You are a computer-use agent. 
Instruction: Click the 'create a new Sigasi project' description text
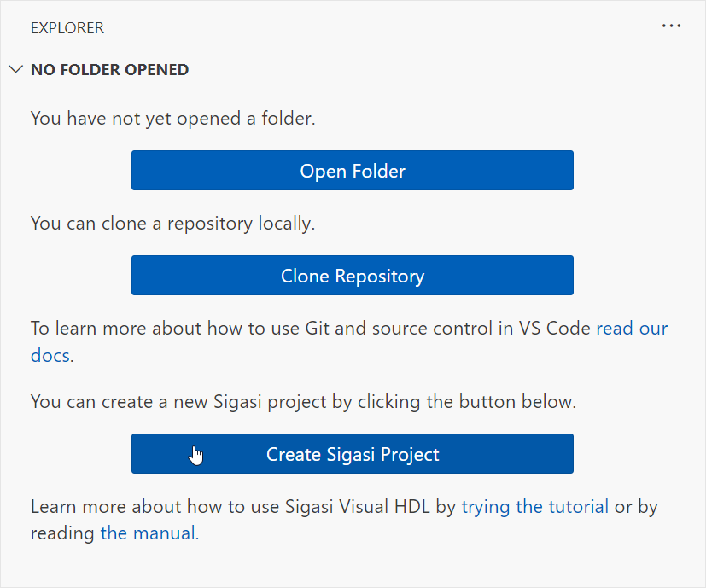pos(303,402)
